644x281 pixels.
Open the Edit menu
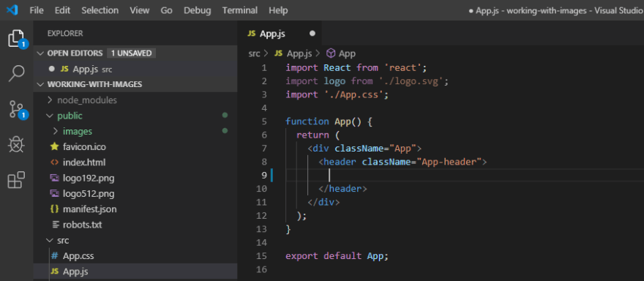coord(62,10)
